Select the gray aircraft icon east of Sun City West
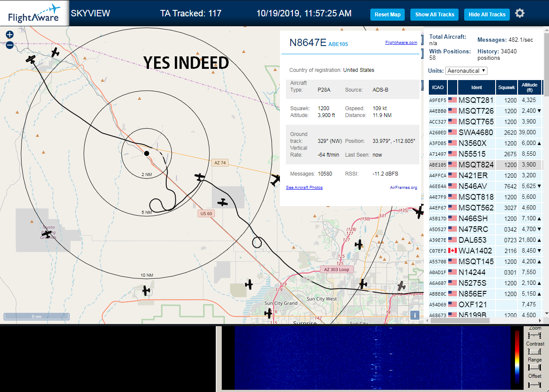Image resolution: width=549 pixels, height=392 pixels. (x=401, y=286)
